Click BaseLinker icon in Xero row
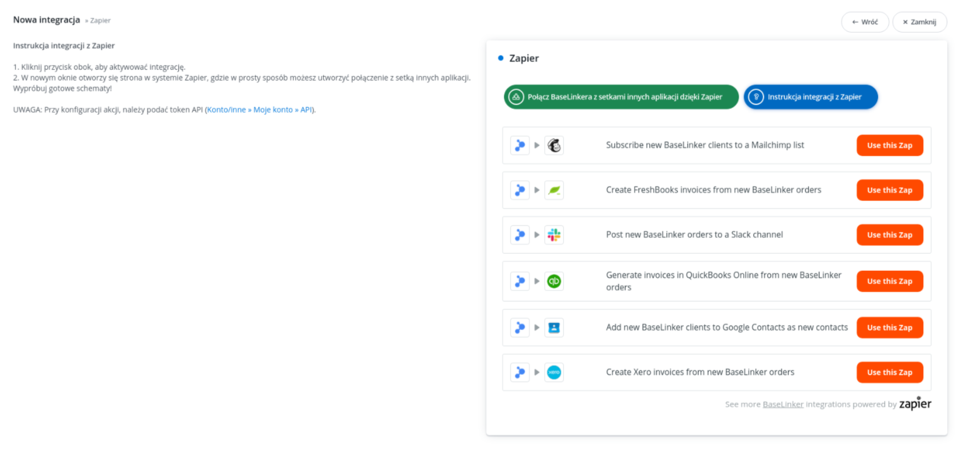The height and width of the screenshot is (449, 980). tap(520, 372)
